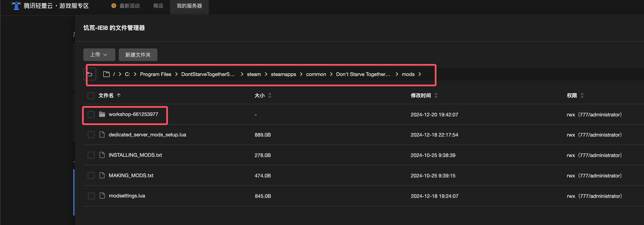Check the INSTALLING_MODS.txt checkbox

click(91, 155)
